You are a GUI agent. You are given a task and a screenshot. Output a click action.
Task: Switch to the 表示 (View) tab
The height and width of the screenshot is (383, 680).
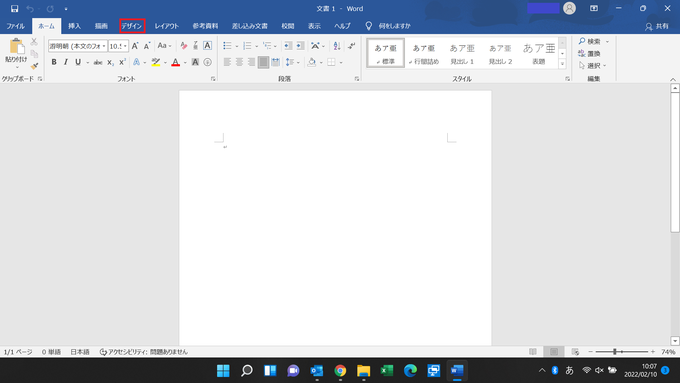[314, 26]
